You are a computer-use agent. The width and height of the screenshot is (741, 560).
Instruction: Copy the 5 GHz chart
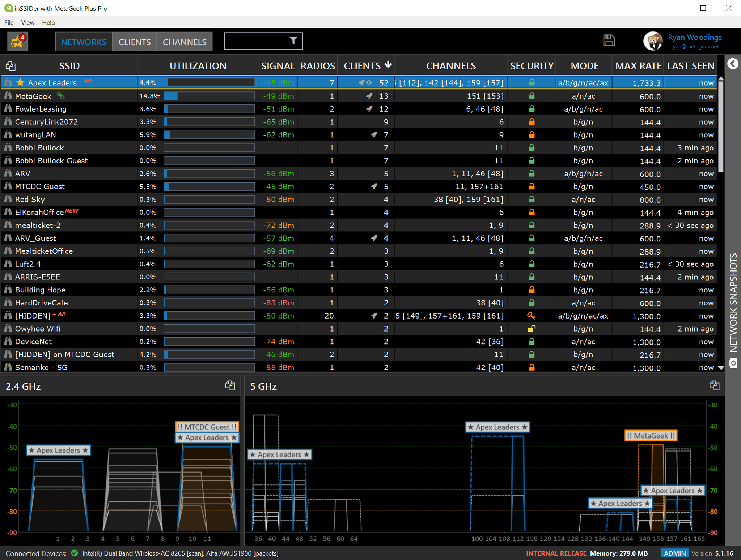(x=715, y=385)
